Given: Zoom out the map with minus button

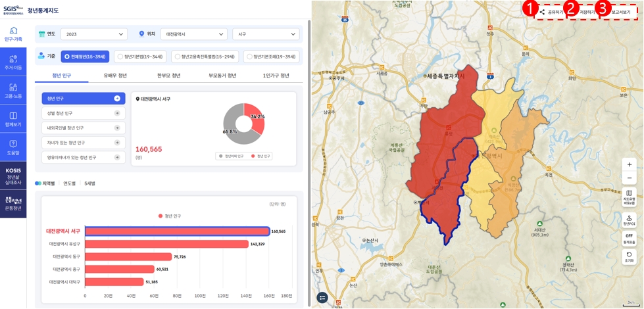Looking at the screenshot, I should [x=629, y=178].
